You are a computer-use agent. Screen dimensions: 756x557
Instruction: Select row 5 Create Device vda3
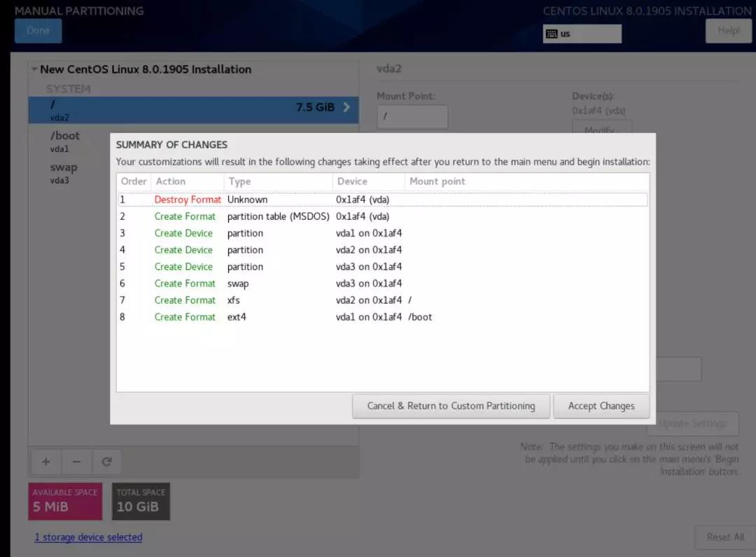(x=383, y=267)
